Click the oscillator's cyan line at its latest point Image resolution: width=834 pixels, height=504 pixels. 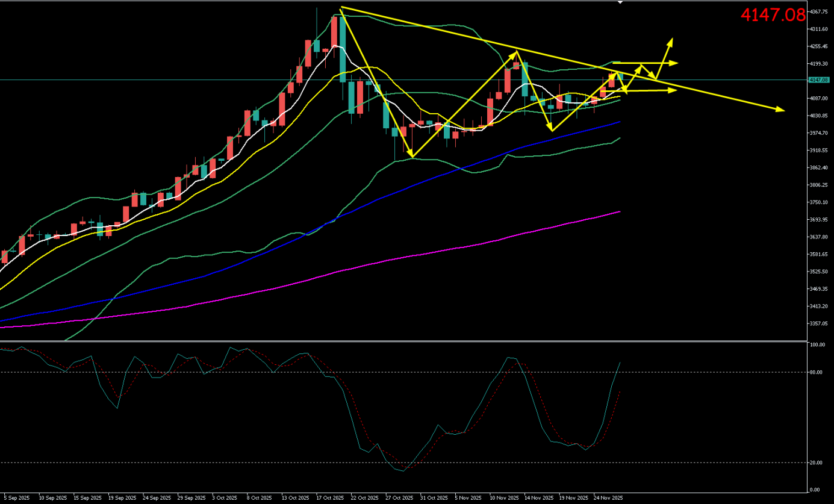click(x=620, y=362)
